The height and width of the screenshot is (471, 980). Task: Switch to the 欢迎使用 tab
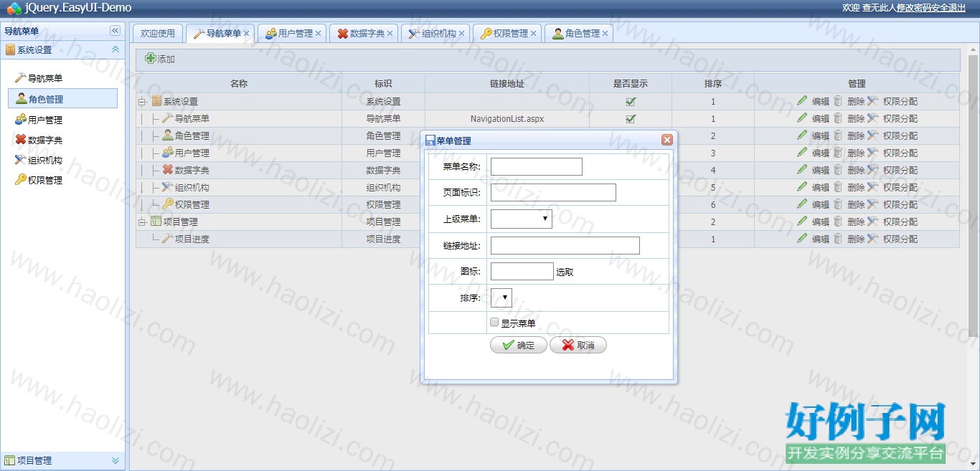158,33
